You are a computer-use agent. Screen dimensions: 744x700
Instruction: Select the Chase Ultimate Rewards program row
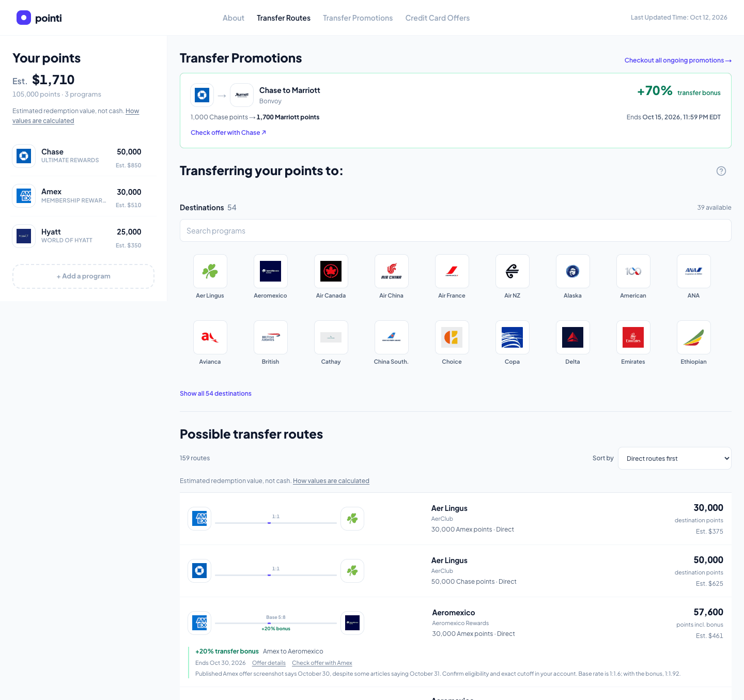tap(83, 157)
